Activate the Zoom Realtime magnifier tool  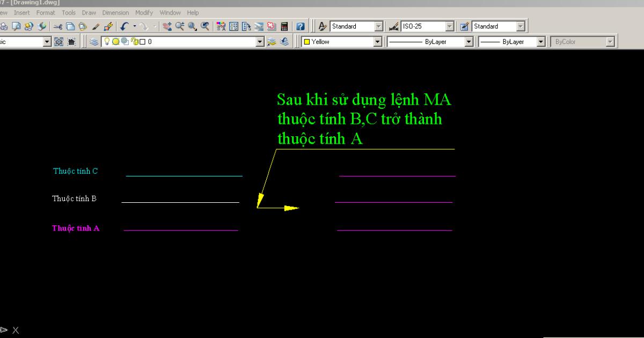coord(180,26)
